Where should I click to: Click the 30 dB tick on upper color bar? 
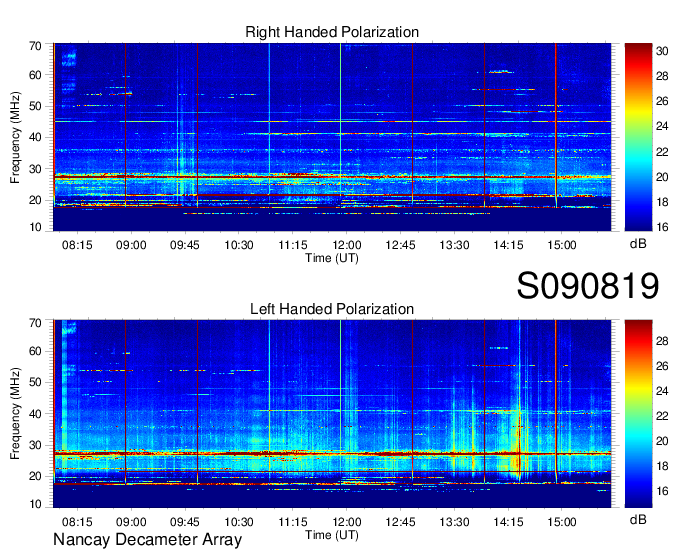(662, 51)
